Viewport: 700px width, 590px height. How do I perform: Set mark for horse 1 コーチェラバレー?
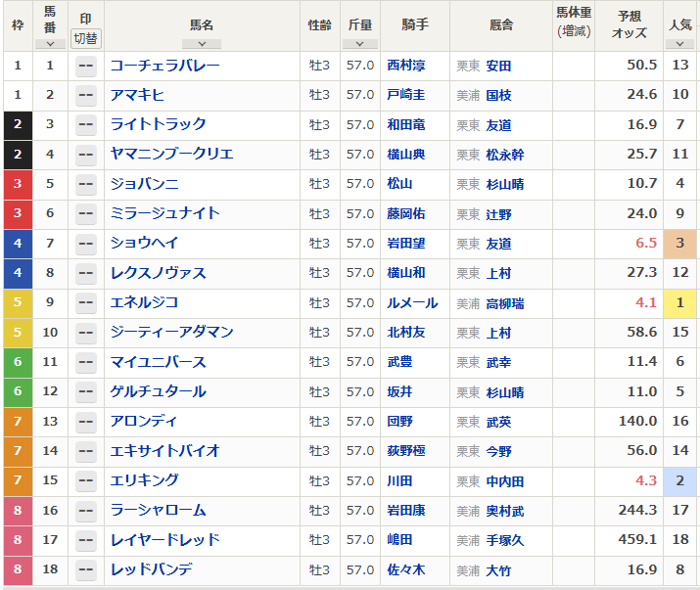tap(86, 67)
